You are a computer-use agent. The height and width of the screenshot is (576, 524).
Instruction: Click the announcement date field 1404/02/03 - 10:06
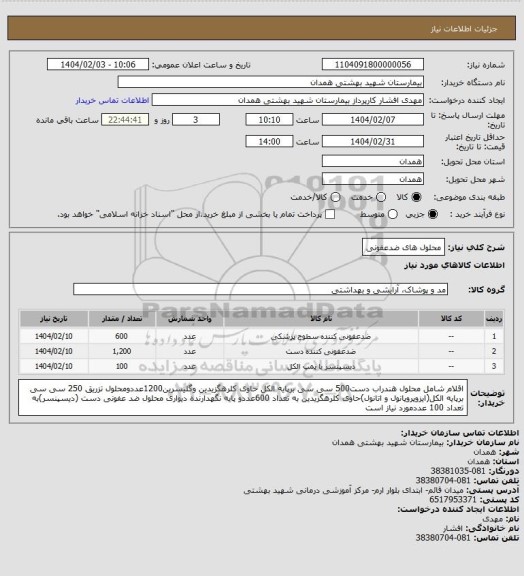coord(98,64)
